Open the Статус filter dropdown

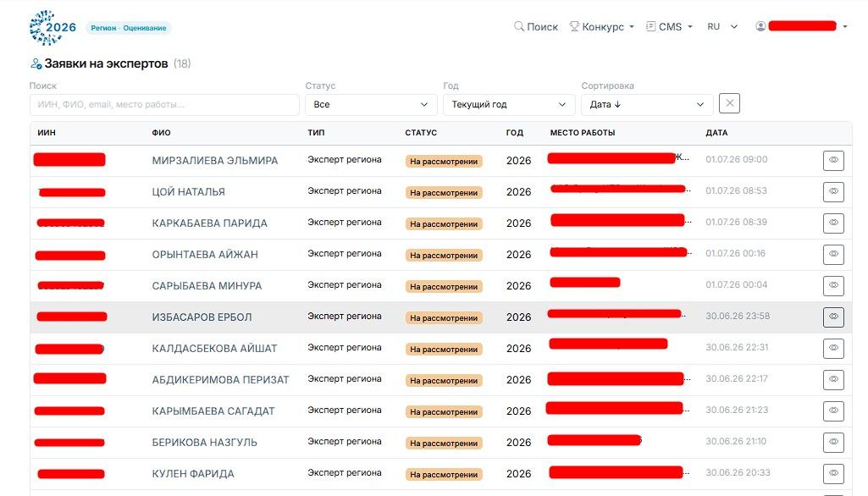(371, 105)
